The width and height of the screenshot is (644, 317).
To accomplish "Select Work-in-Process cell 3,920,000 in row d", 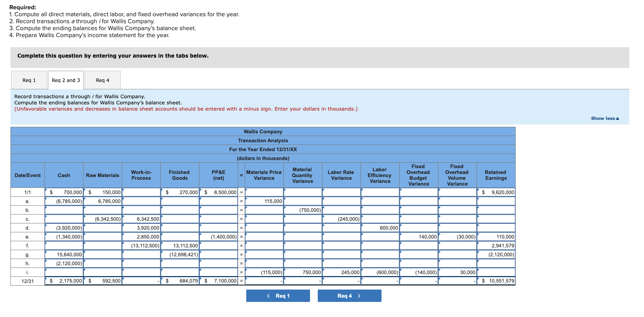I will [x=141, y=228].
